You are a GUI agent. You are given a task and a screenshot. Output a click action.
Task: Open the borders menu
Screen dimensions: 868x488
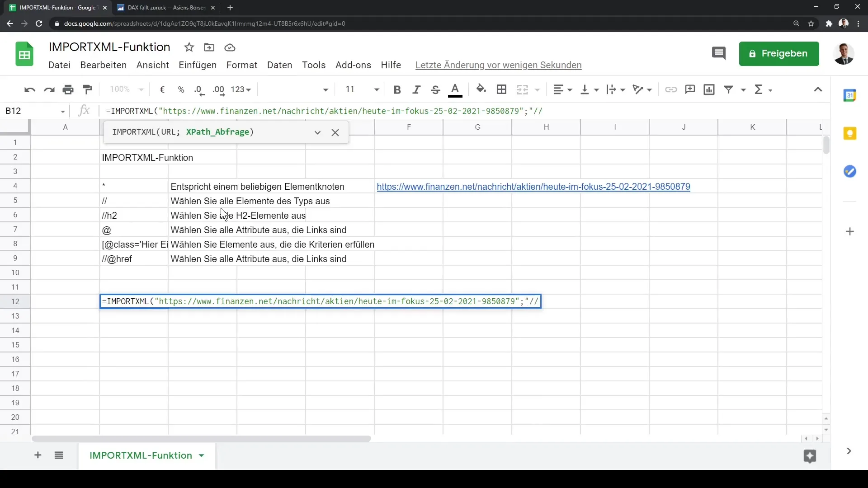click(x=501, y=89)
